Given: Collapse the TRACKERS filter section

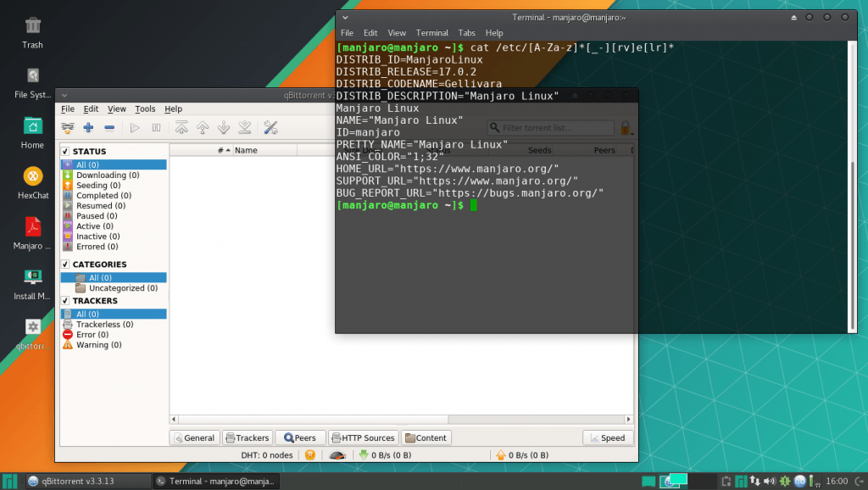Looking at the screenshot, I should pyautogui.click(x=64, y=300).
